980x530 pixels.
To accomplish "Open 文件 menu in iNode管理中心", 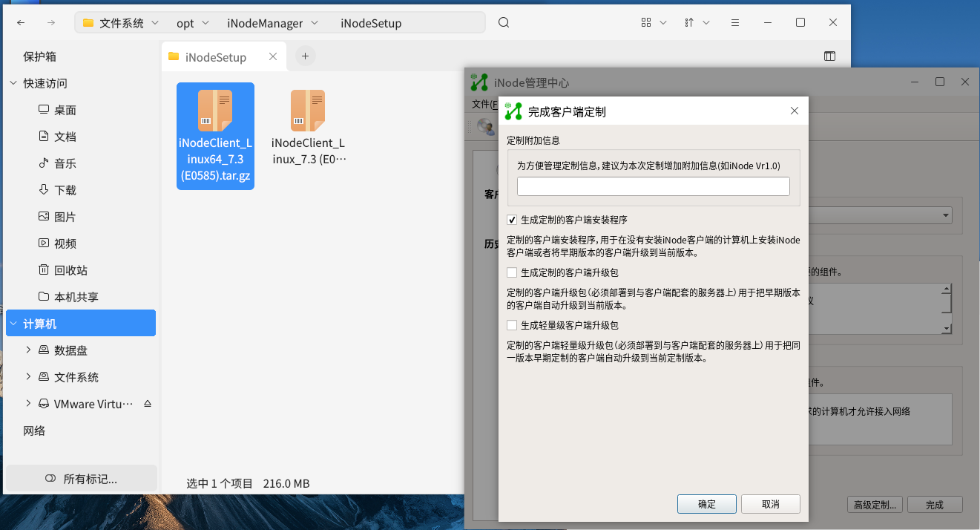I will (484, 104).
